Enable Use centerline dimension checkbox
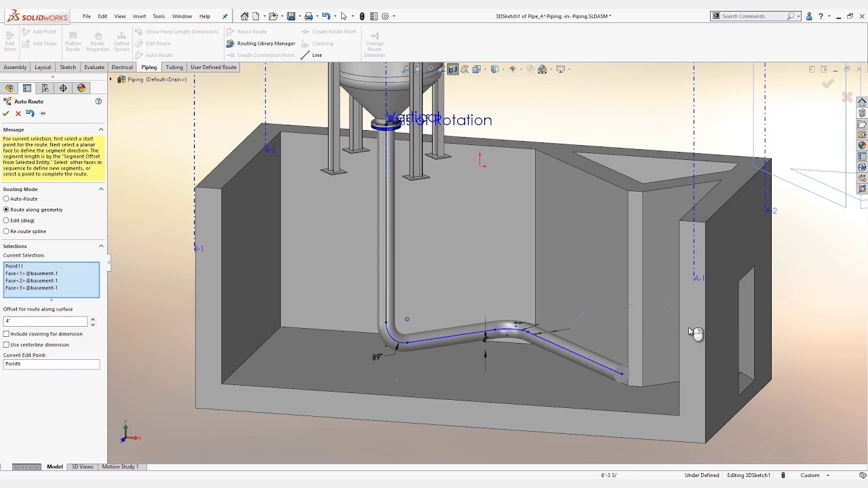Viewport: 868px width, 488px height. tap(7, 344)
